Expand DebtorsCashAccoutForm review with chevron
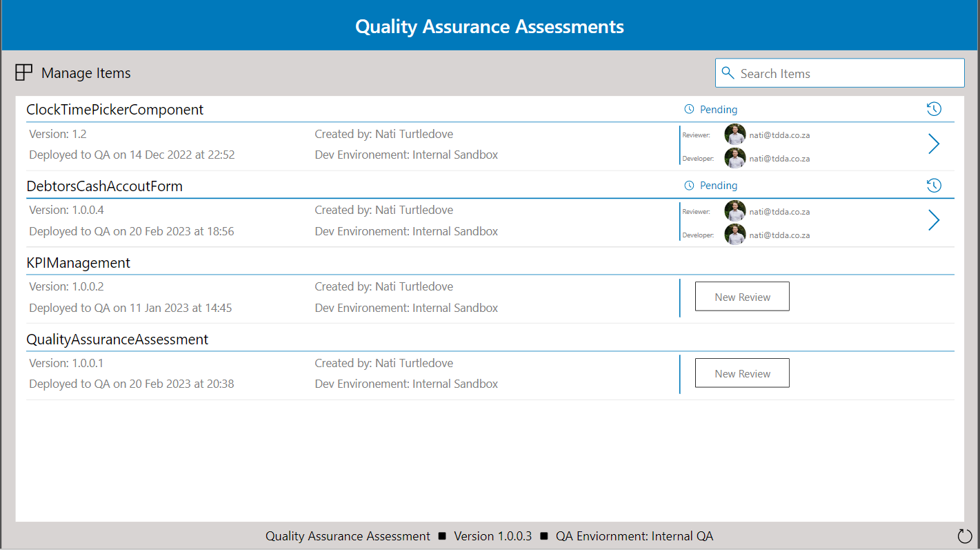 [934, 220]
